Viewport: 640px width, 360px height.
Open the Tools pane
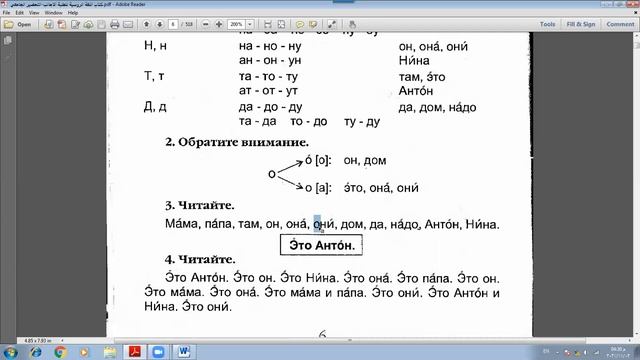(x=547, y=24)
